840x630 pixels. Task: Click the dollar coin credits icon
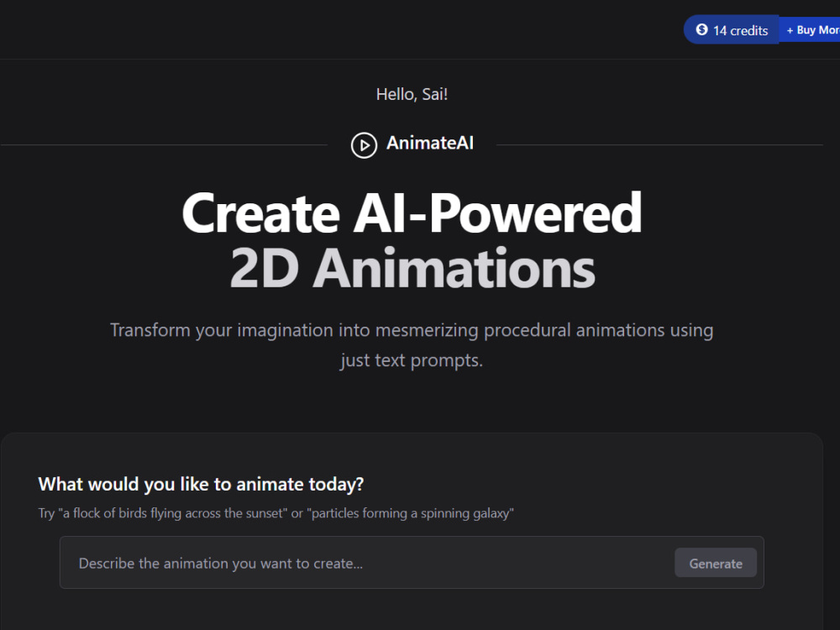click(701, 30)
